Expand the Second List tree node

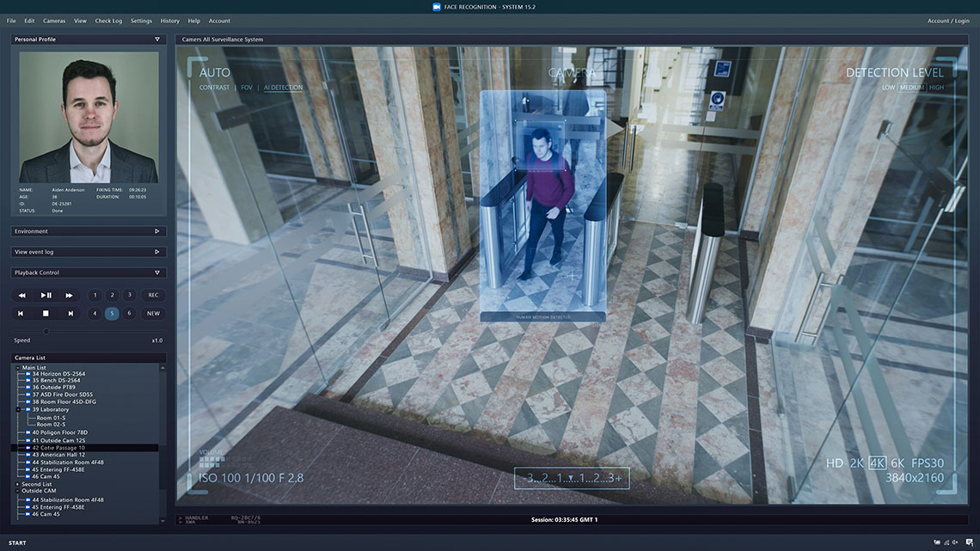click(x=17, y=484)
